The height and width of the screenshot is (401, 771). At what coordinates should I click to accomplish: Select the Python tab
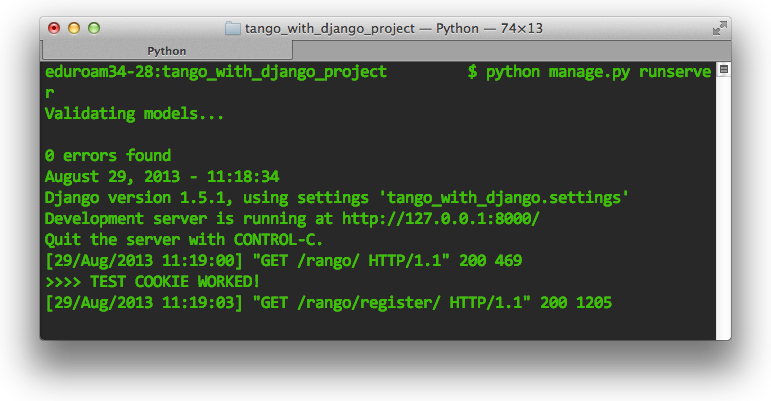pos(167,51)
